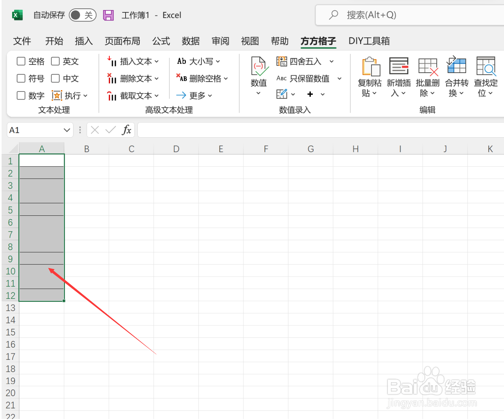The image size is (504, 420).
Task: Open the 页面布局 (Page Layout) tab
Action: tap(123, 41)
